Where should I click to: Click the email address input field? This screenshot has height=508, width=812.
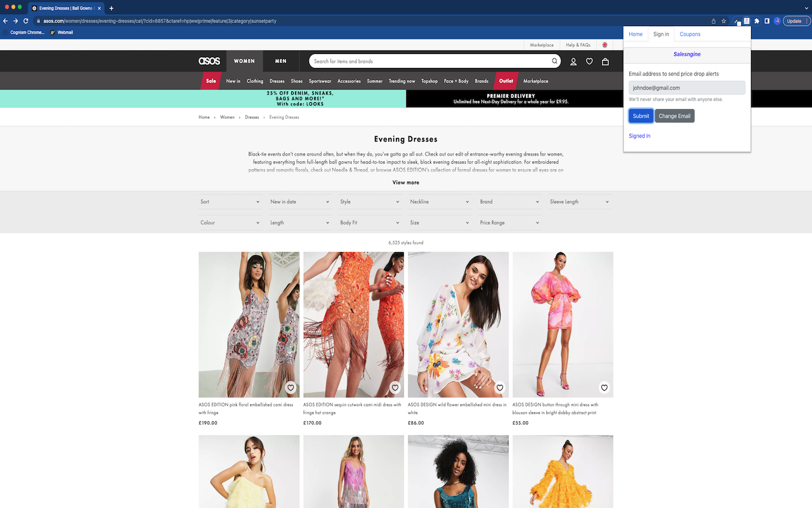686,88
